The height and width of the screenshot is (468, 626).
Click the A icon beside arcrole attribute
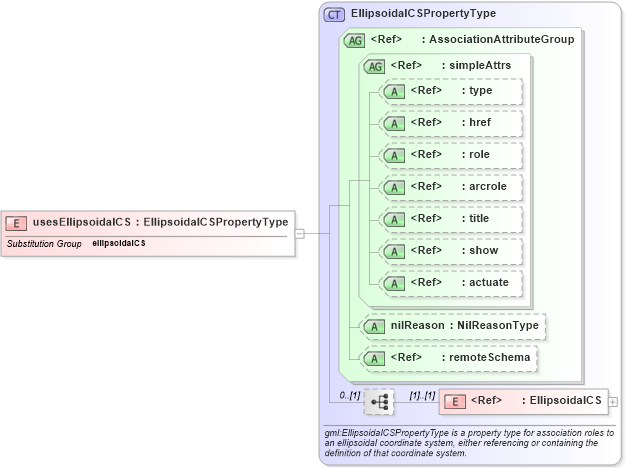point(394,188)
